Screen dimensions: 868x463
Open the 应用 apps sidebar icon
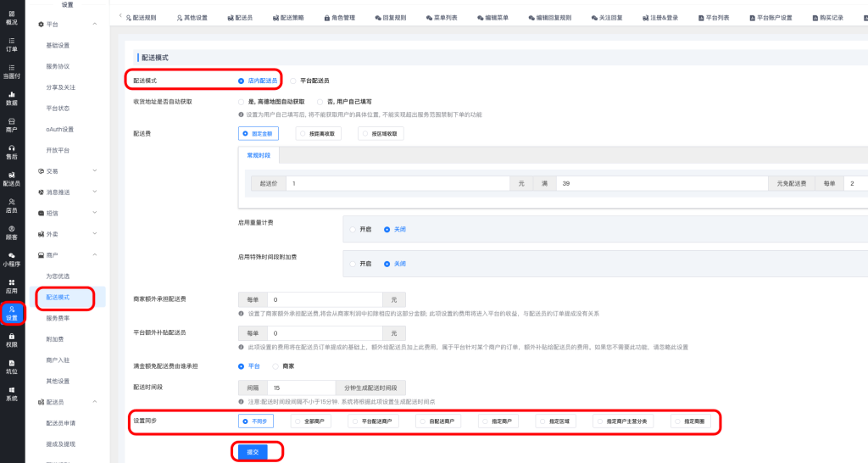12,286
